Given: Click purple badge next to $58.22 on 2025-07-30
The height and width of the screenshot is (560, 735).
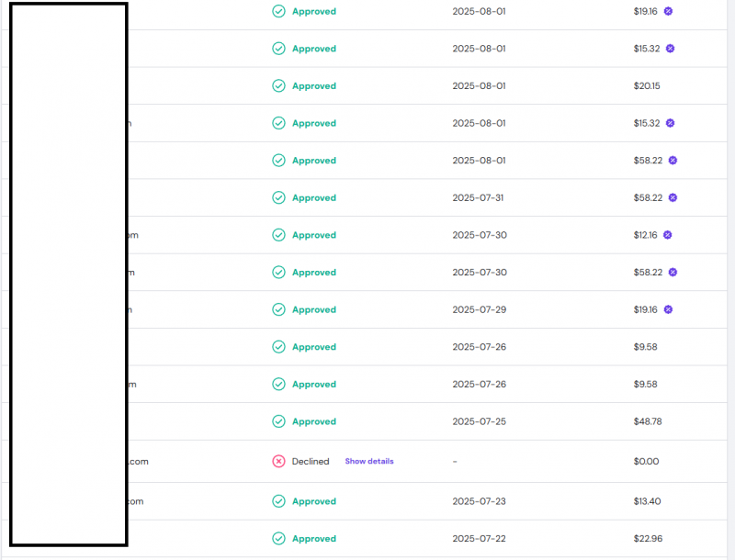Looking at the screenshot, I should click(x=673, y=272).
